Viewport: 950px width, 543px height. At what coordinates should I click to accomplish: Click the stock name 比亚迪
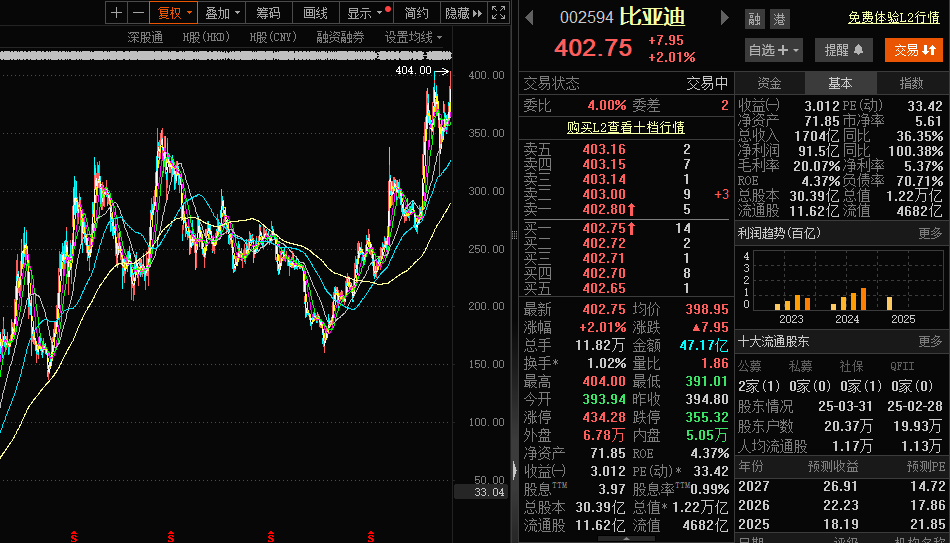tap(652, 17)
